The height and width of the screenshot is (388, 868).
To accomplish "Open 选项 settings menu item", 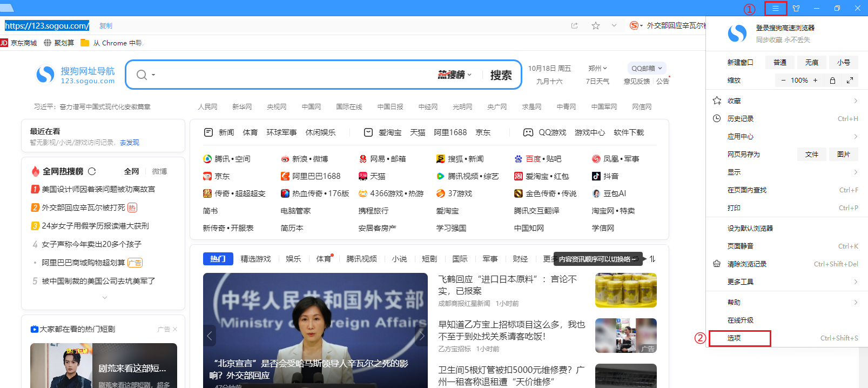I will coord(786,338).
